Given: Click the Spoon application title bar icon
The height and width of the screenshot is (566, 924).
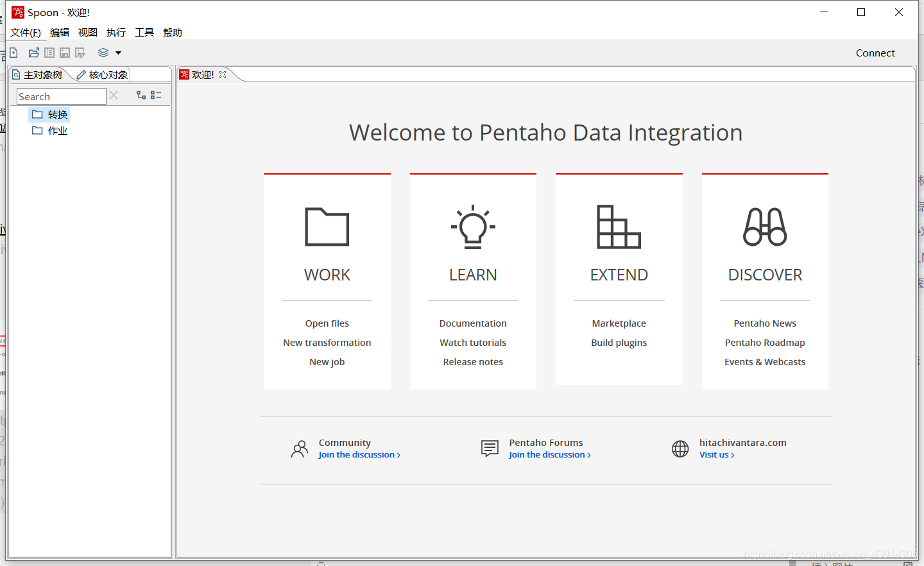Looking at the screenshot, I should (18, 12).
